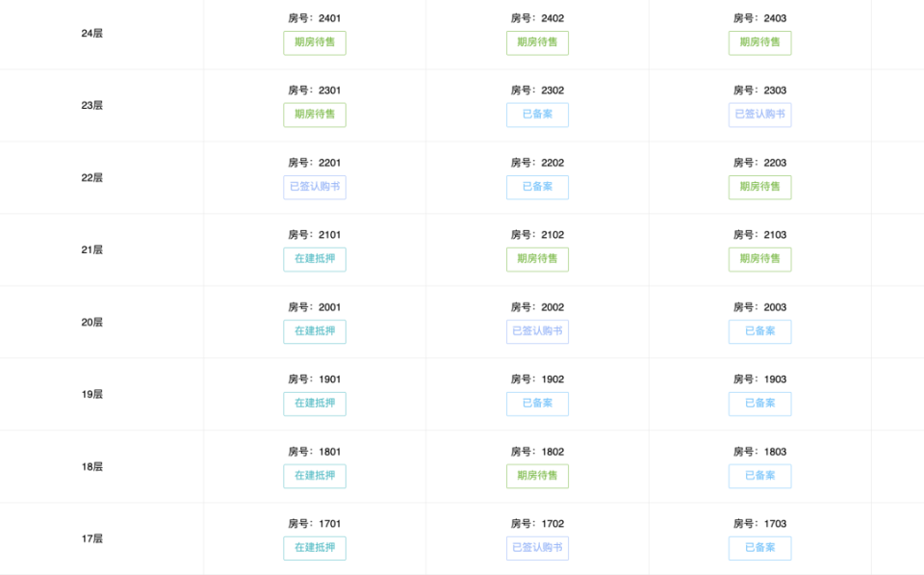
Task: Select the label 房号: 1903
Action: point(760,379)
